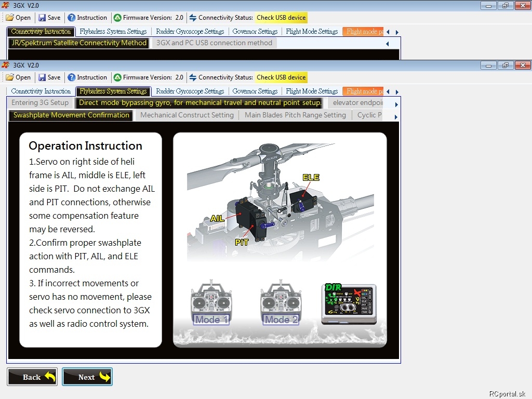Viewport: 532px width, 399px height.
Task: Open 3GX and PC USB connection method sub-tab
Action: [x=215, y=43]
